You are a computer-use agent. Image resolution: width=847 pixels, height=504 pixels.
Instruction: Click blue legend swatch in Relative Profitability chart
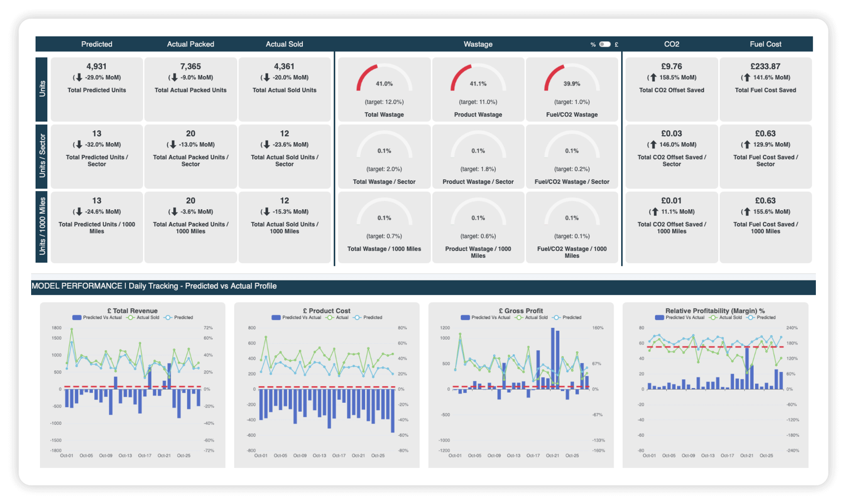coord(659,317)
